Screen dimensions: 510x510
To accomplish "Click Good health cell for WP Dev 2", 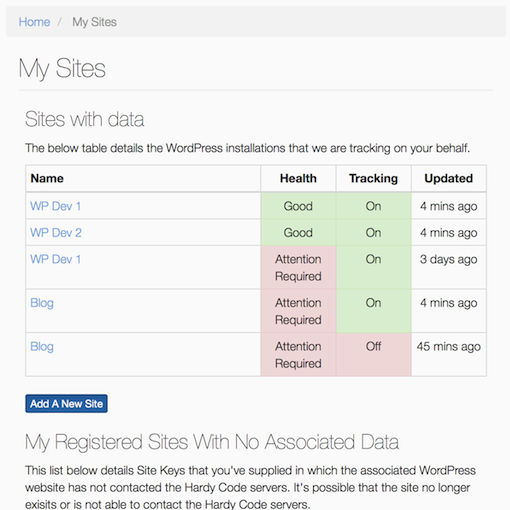I will [x=298, y=232].
